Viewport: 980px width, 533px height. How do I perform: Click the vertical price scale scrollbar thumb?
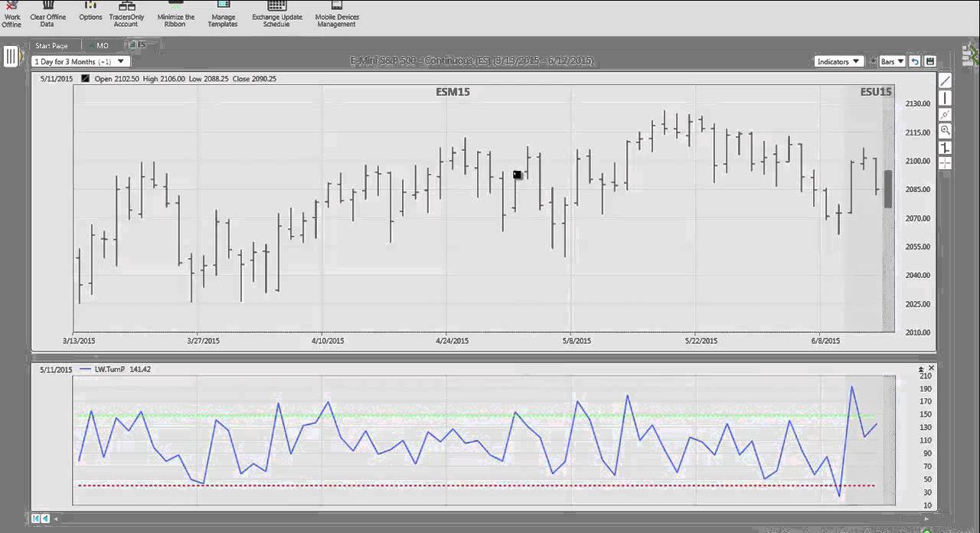click(x=888, y=188)
